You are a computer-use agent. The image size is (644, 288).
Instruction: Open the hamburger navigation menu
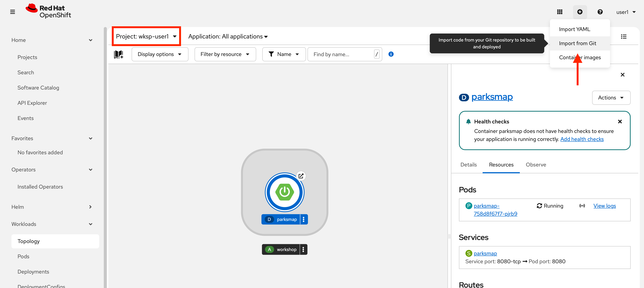coord(13,12)
